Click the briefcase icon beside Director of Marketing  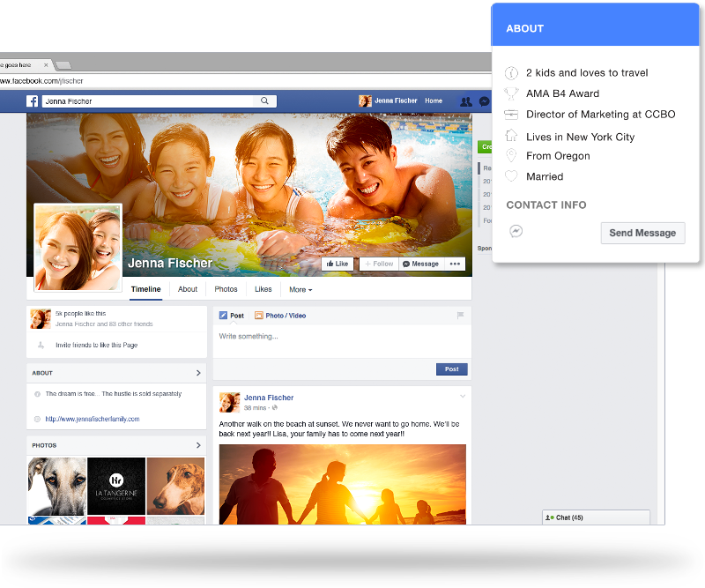tap(511, 115)
